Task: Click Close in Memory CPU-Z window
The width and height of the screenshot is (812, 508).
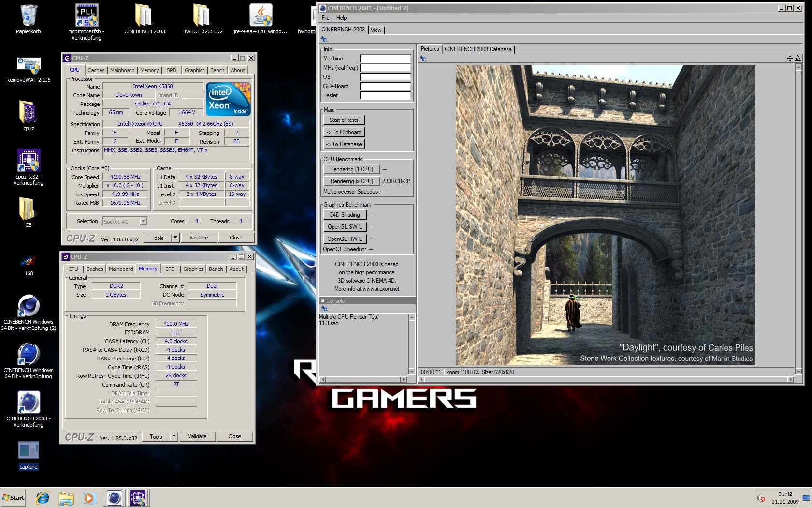Action: point(234,436)
